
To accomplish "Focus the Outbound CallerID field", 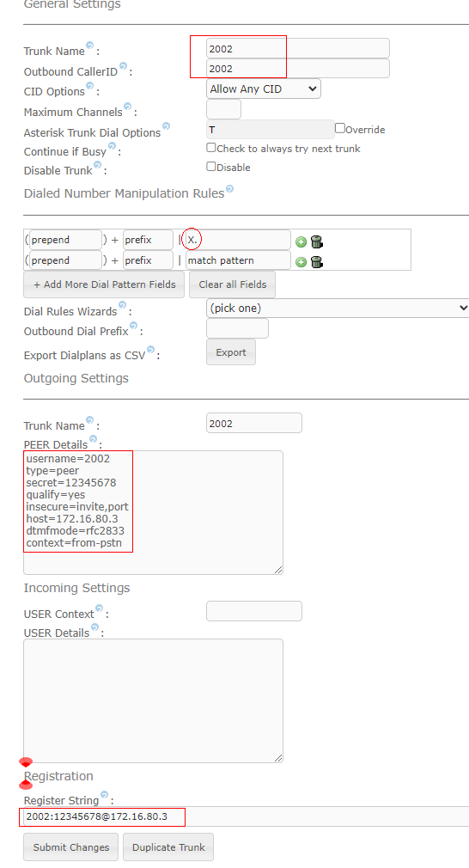I will point(297,69).
